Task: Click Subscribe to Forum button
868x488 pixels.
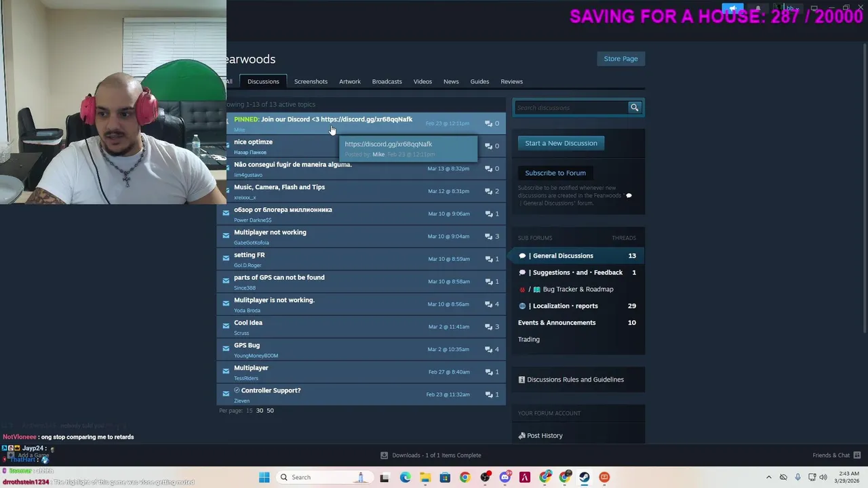Action: click(x=555, y=173)
